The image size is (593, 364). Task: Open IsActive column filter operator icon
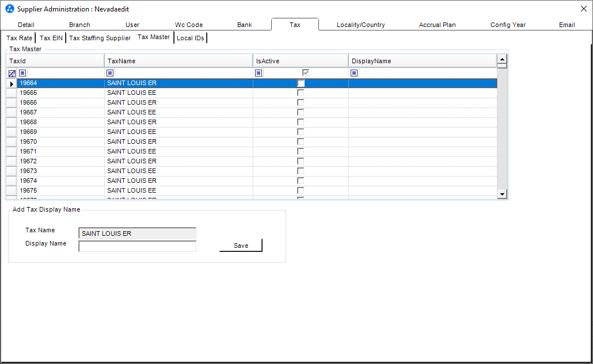[x=259, y=73]
